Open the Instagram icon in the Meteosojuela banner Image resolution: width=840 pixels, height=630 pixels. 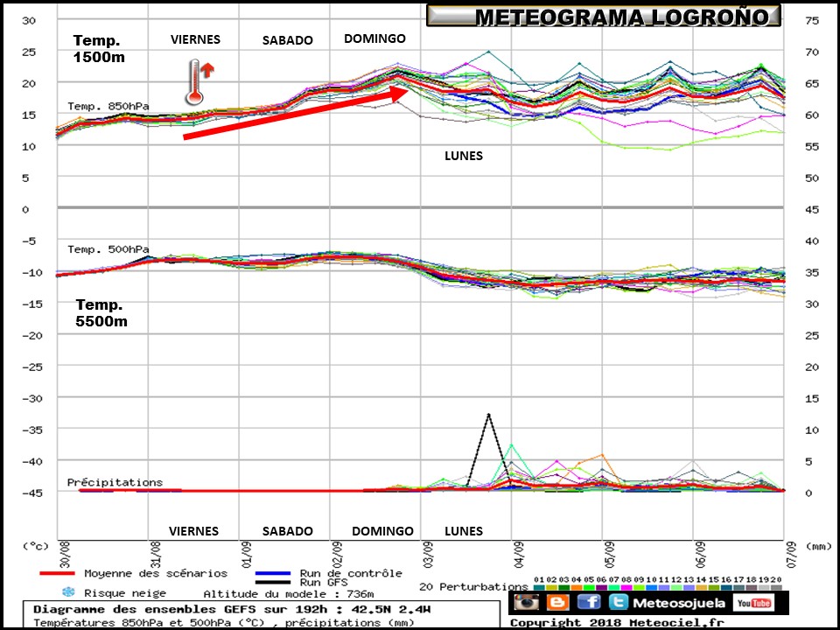527,602
